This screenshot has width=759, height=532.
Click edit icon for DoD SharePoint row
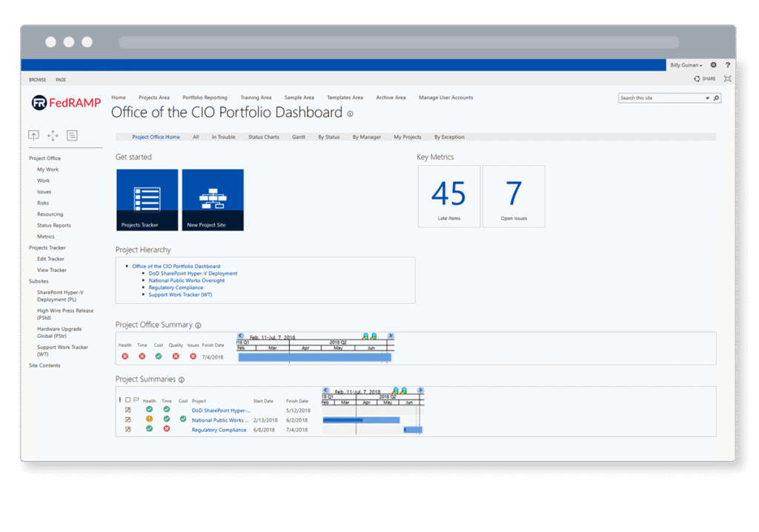coord(127,410)
